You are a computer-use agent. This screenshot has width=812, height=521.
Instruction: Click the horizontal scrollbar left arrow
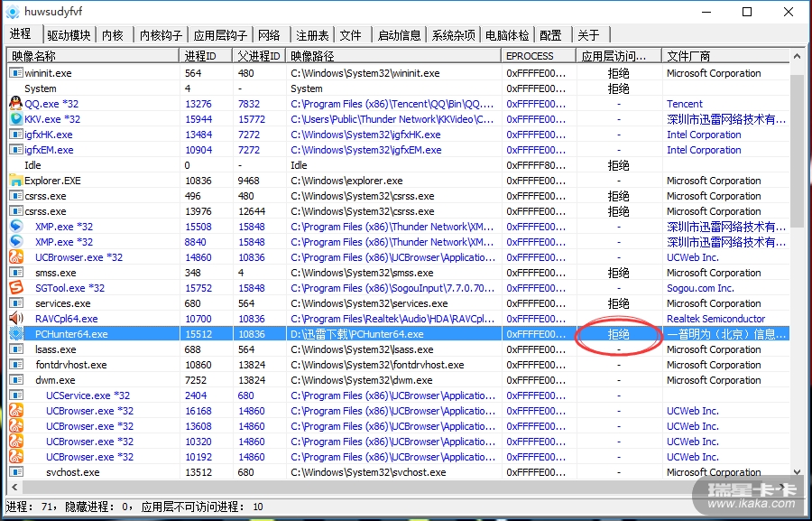[14, 488]
